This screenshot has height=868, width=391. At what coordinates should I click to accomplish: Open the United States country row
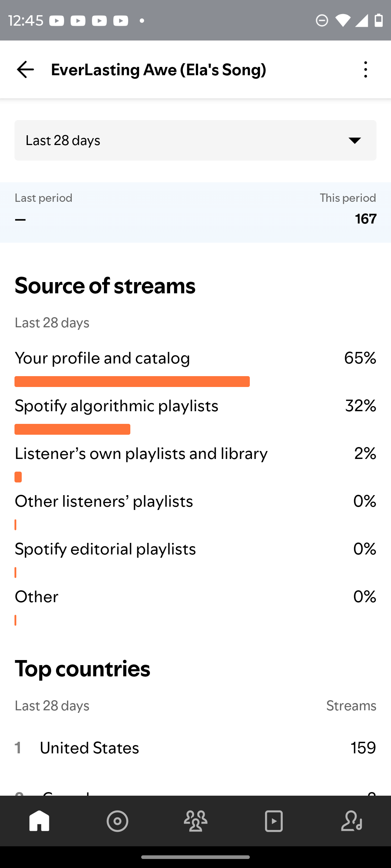point(195,748)
